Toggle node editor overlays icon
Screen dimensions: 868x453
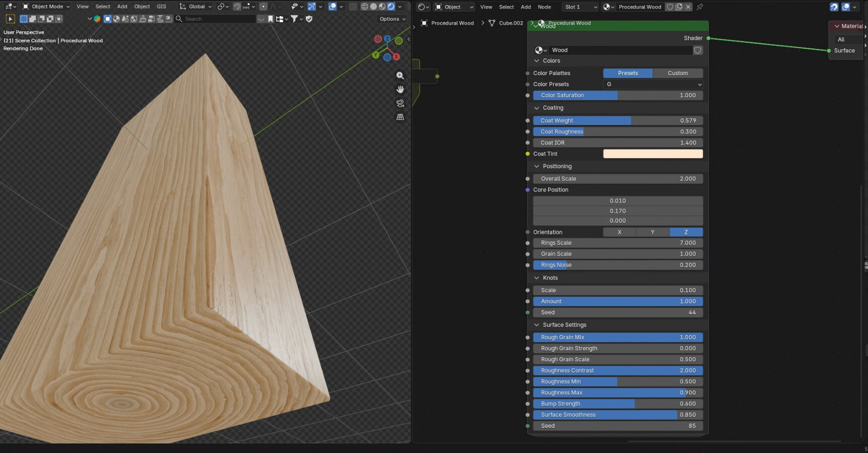point(846,7)
